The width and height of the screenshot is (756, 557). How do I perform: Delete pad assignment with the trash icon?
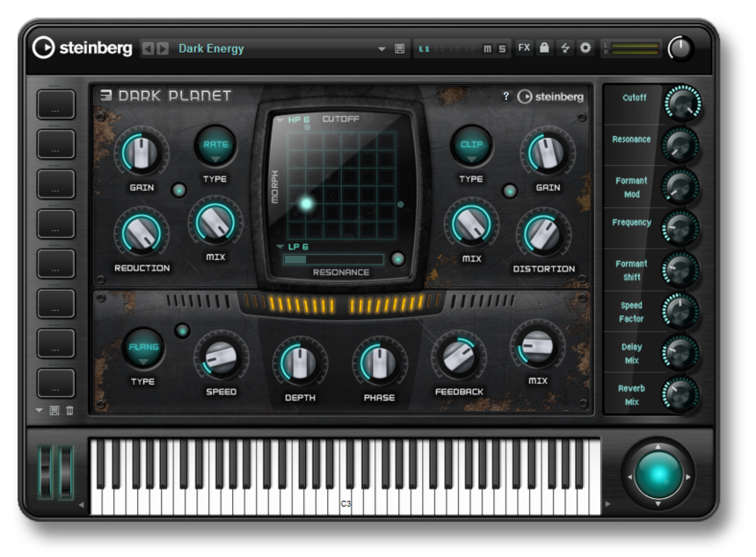(x=70, y=410)
